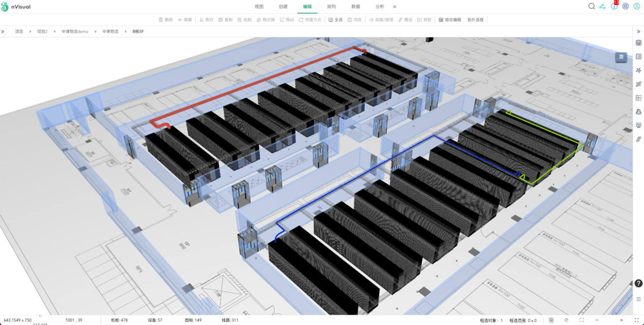
Task: Click 图标:149 in status bar
Action: 193,320
